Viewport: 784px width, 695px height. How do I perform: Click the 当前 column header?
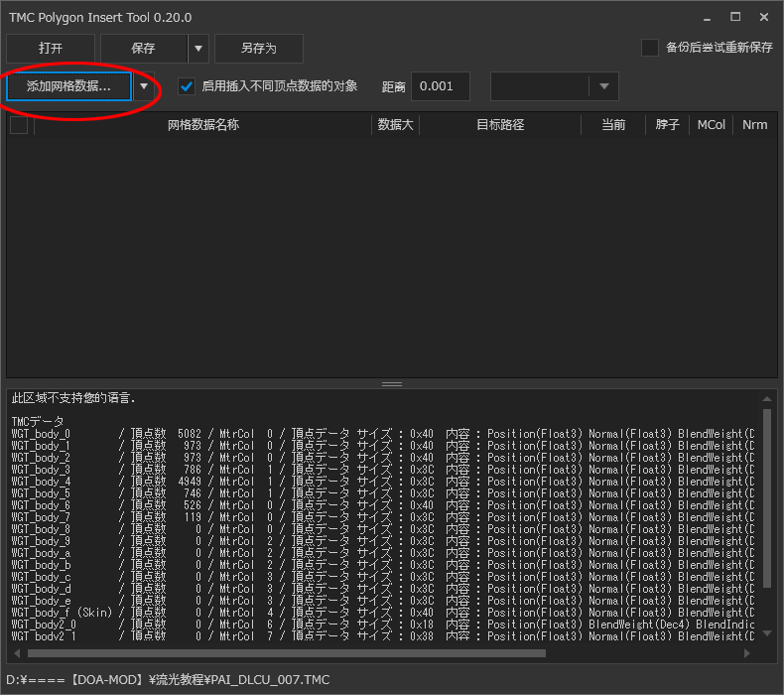(613, 124)
